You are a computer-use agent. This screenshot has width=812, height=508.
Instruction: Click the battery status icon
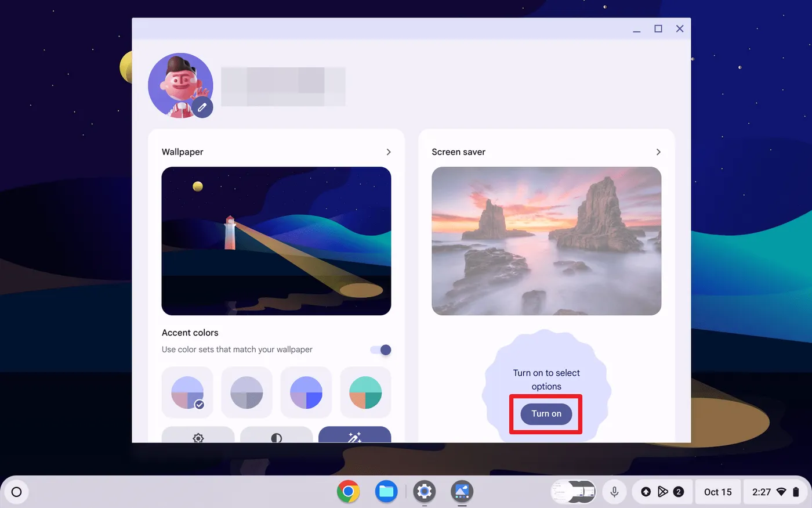pos(797,492)
